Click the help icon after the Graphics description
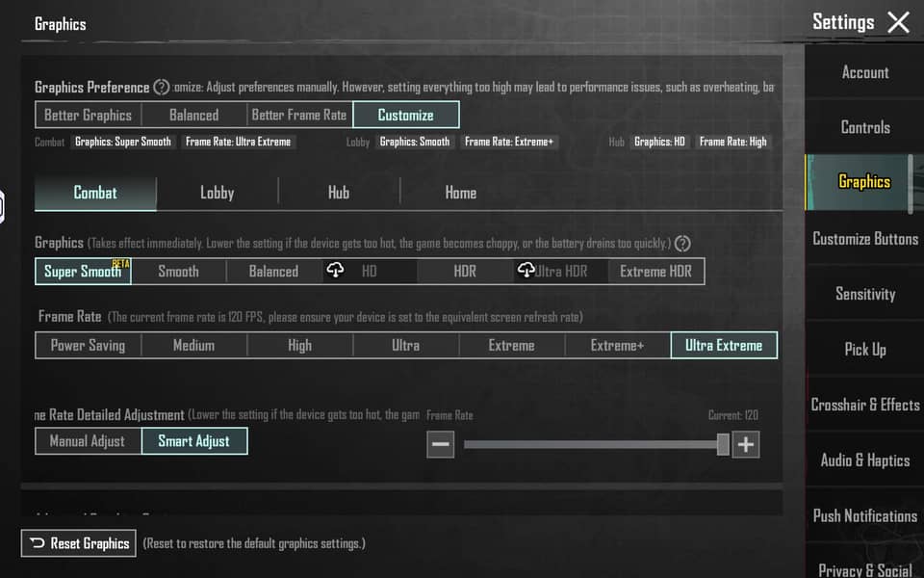The image size is (924, 578). (x=682, y=244)
